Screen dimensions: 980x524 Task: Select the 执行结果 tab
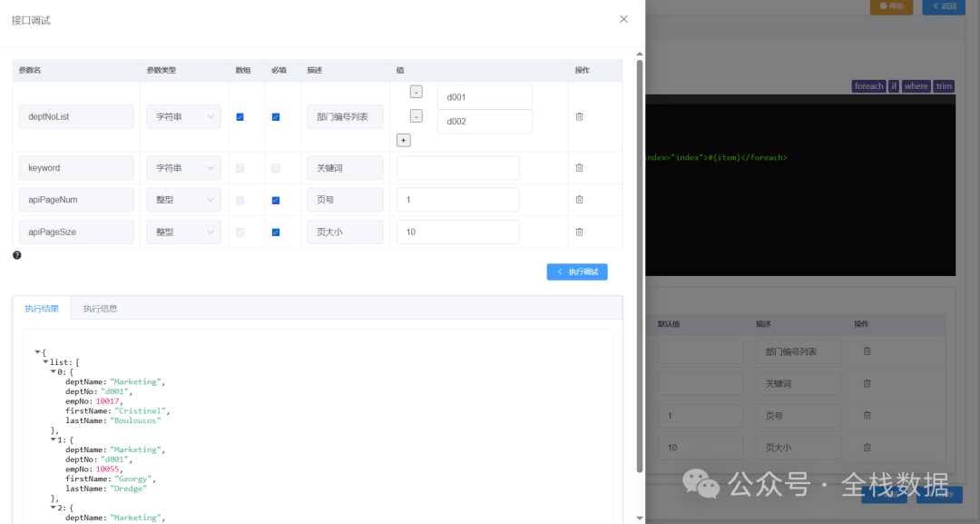[x=42, y=308]
